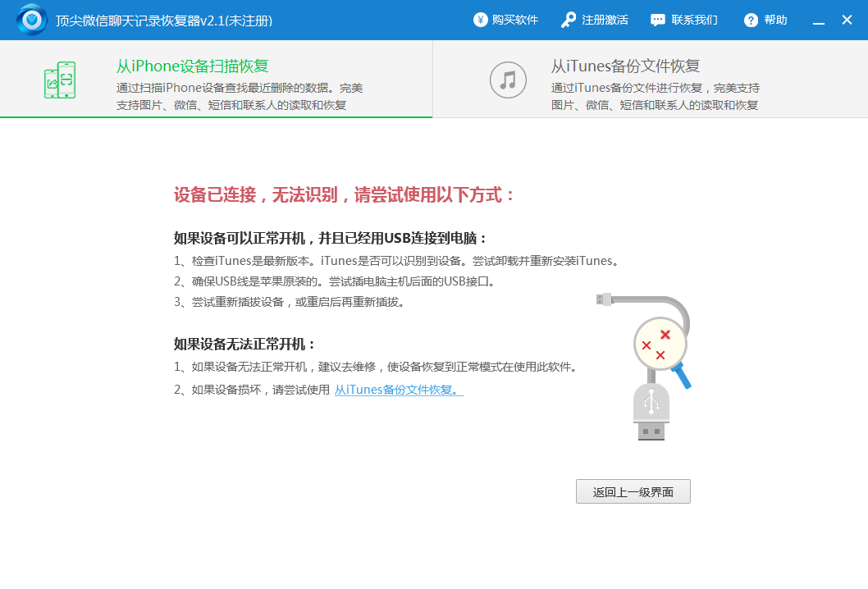Click the question mark help icon

pos(751,21)
